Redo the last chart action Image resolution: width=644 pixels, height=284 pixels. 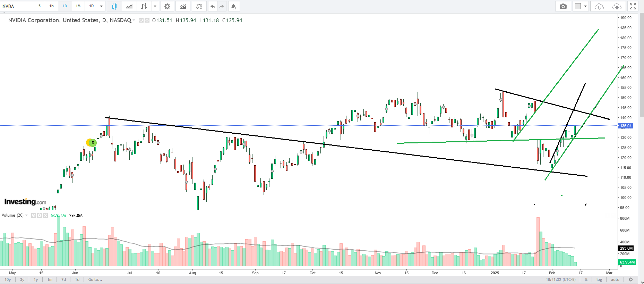coord(222,6)
